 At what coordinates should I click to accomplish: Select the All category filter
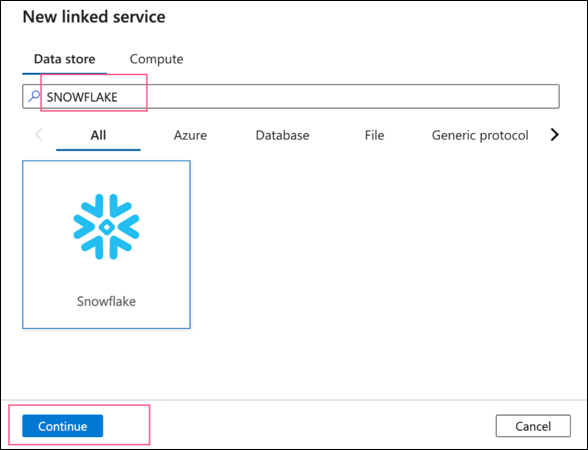point(98,135)
